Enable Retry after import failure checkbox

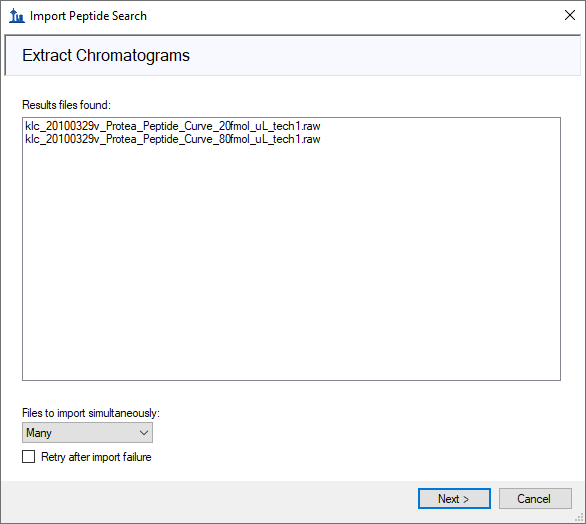click(x=28, y=457)
